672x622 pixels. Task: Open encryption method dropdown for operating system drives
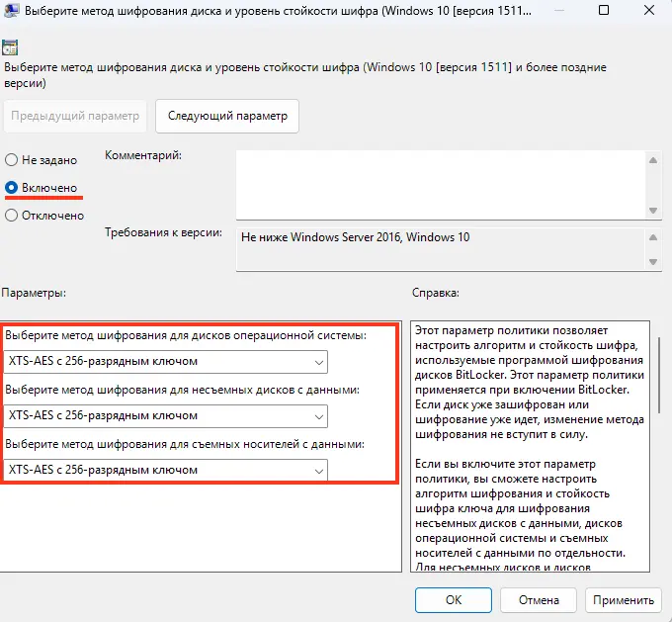[x=166, y=362]
